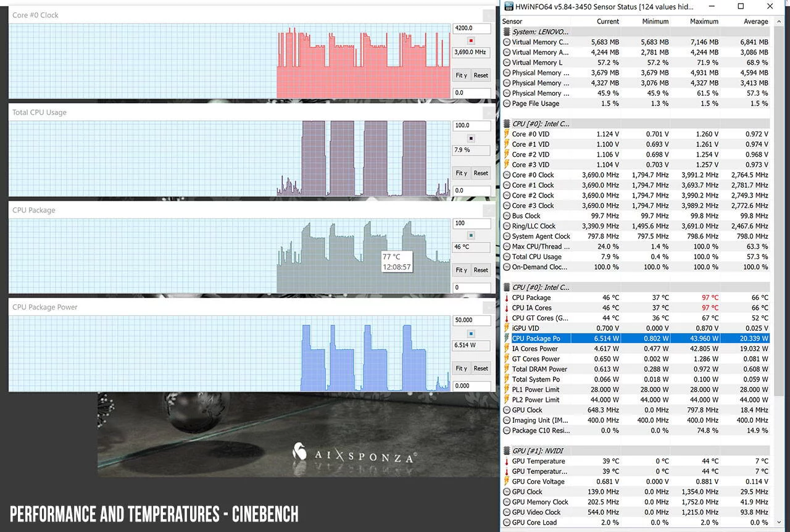Maximize the HWiNFO64 Sensor Status window
Image resolution: width=790 pixels, height=532 pixels.
point(741,7)
